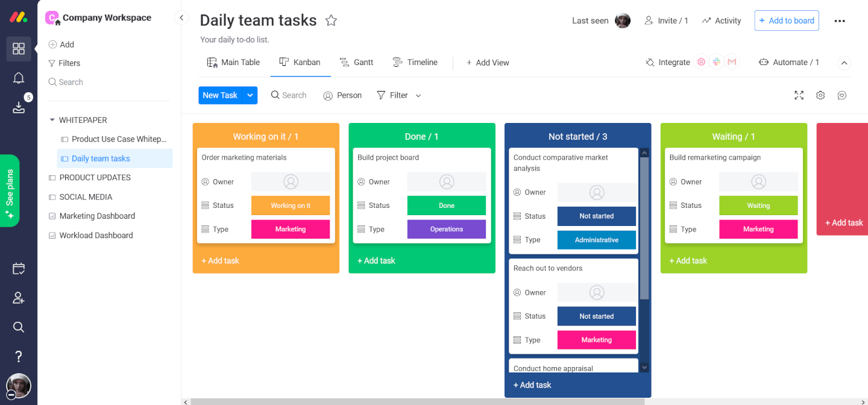Open the inbox with 5 updates
Image resolution: width=868 pixels, height=405 pixels.
(18, 107)
